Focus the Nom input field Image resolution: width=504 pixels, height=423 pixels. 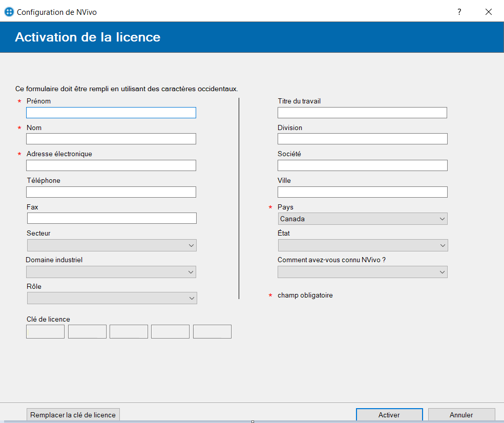coord(111,139)
